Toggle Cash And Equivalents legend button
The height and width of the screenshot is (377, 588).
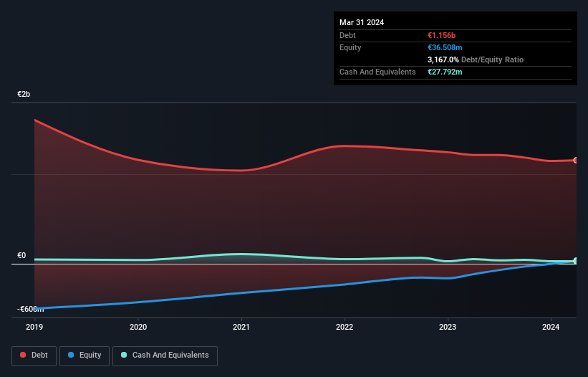tap(165, 355)
